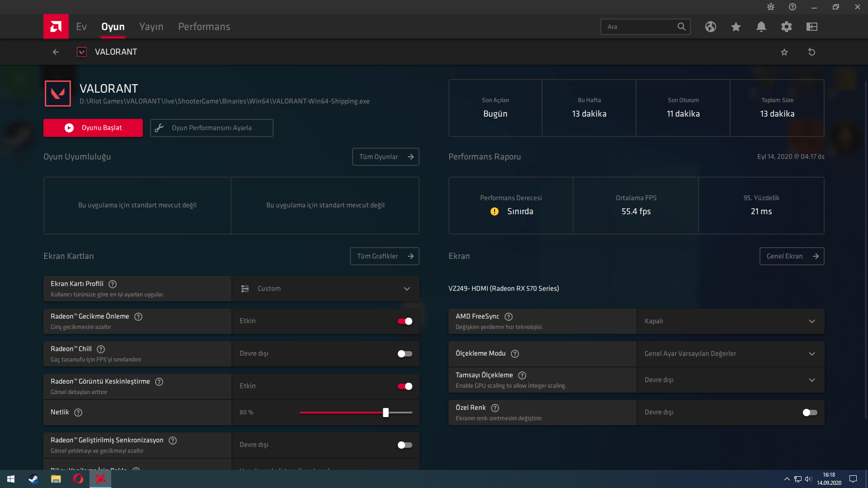Click the Radeon Software taskbar icon
This screenshot has height=488, width=868.
100,479
